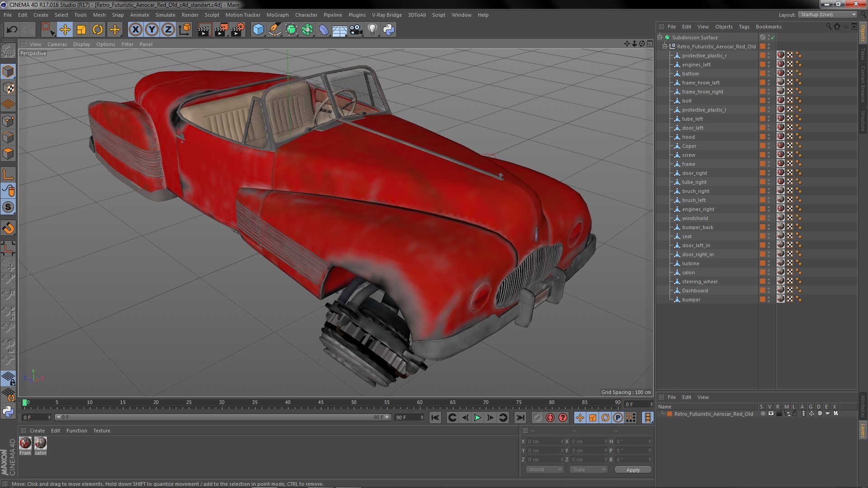Enable Model mode in left sidebar
868x488 pixels.
(8, 71)
